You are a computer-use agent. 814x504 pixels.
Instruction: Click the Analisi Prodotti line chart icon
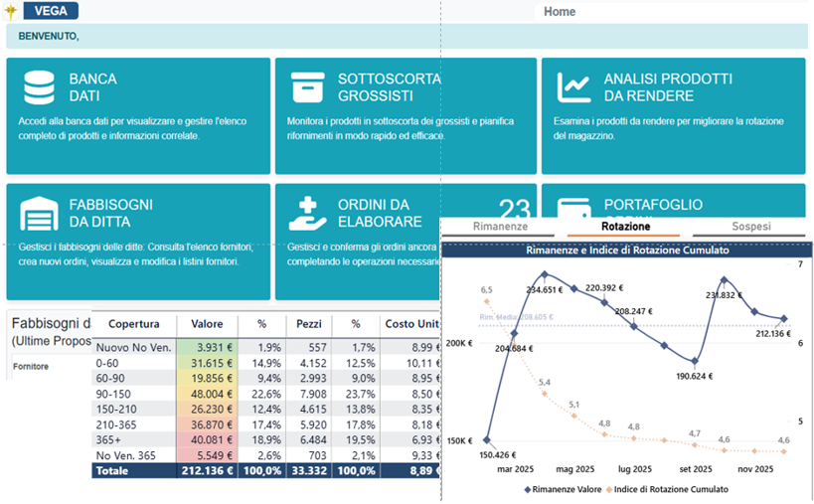pos(573,87)
